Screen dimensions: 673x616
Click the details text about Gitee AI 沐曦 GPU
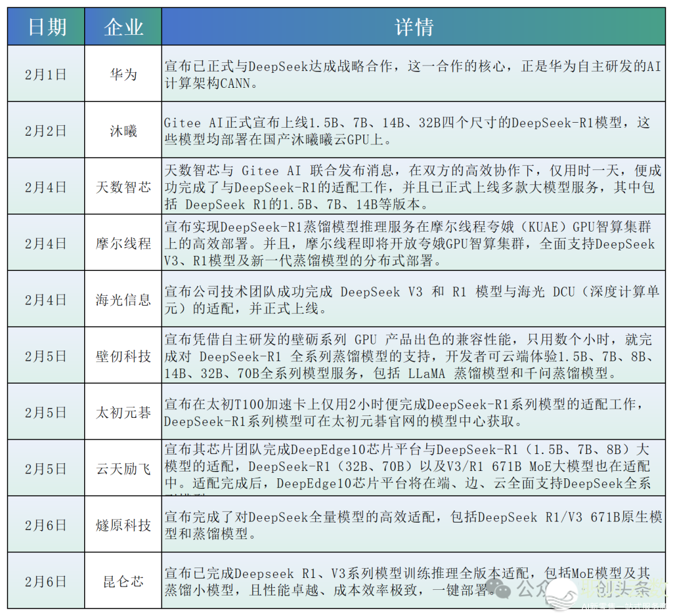pos(413,131)
